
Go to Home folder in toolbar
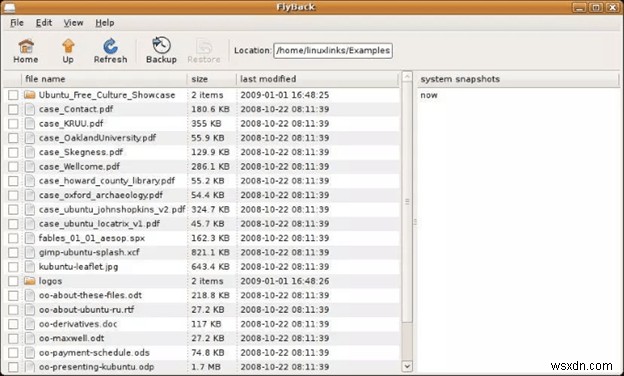click(26, 51)
